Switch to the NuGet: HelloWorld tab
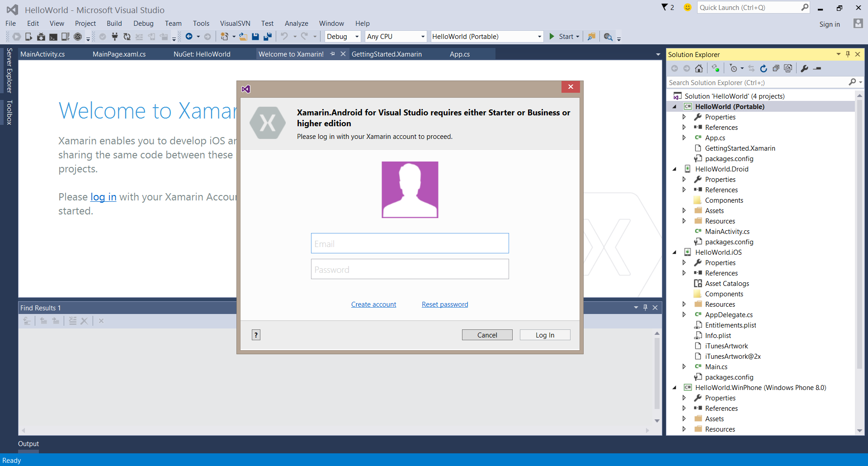 pyautogui.click(x=202, y=54)
